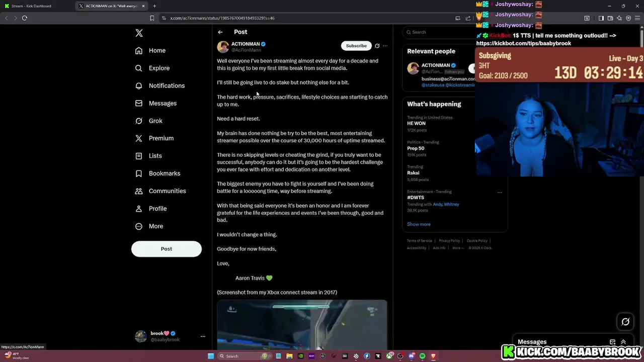The height and width of the screenshot is (362, 644).
Task: Open the Ads info footer link
Action: pos(439,248)
